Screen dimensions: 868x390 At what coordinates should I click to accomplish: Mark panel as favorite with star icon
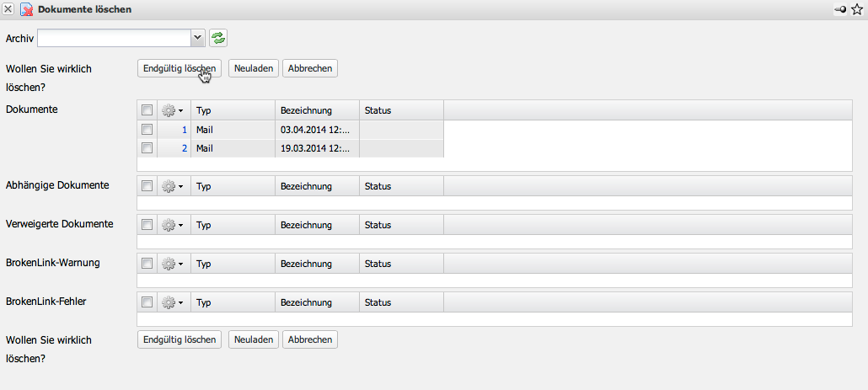(x=857, y=9)
